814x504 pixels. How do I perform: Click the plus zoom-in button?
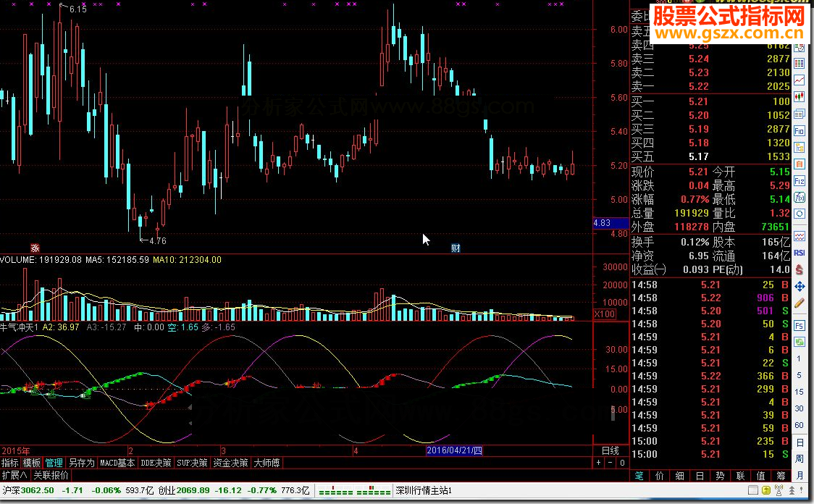[599, 463]
